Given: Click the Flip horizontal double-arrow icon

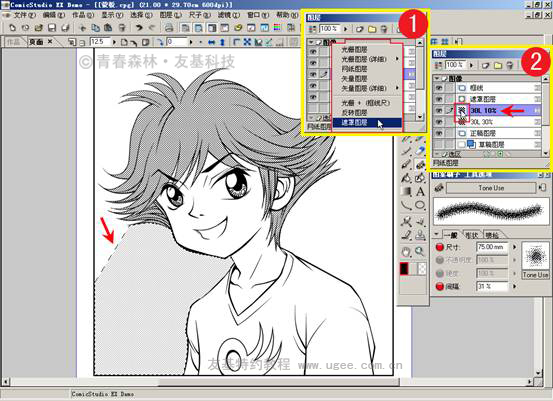Looking at the screenshot, I should [x=211, y=42].
